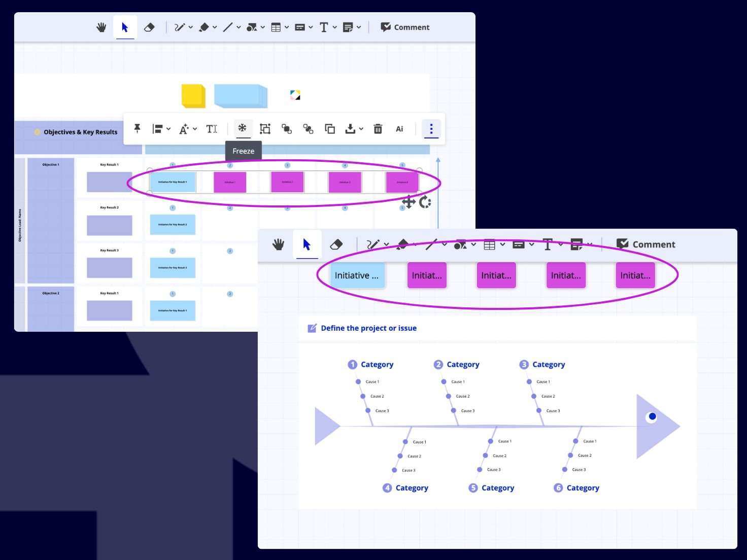
Task: Toggle the pin icon in selection toolbar
Action: tap(137, 129)
